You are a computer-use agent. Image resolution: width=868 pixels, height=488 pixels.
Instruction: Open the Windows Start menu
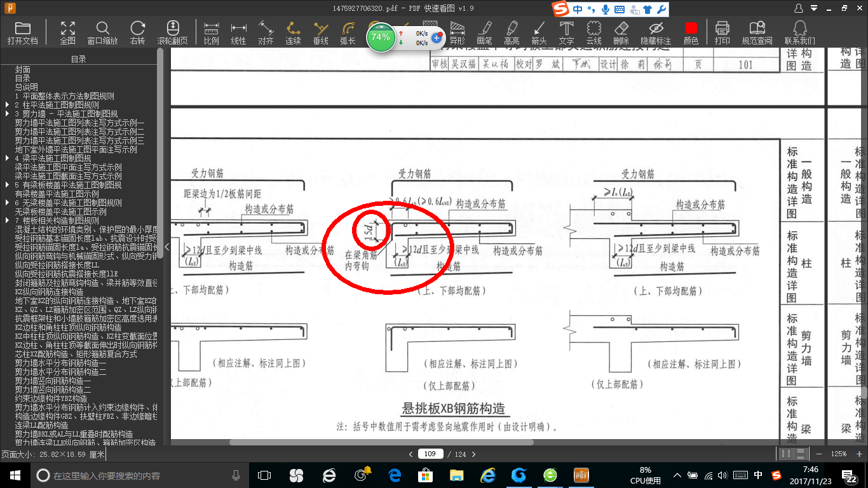[15, 475]
